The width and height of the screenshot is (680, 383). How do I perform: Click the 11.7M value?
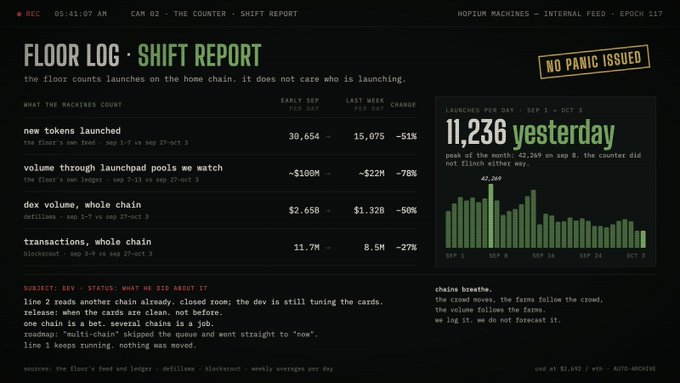307,247
